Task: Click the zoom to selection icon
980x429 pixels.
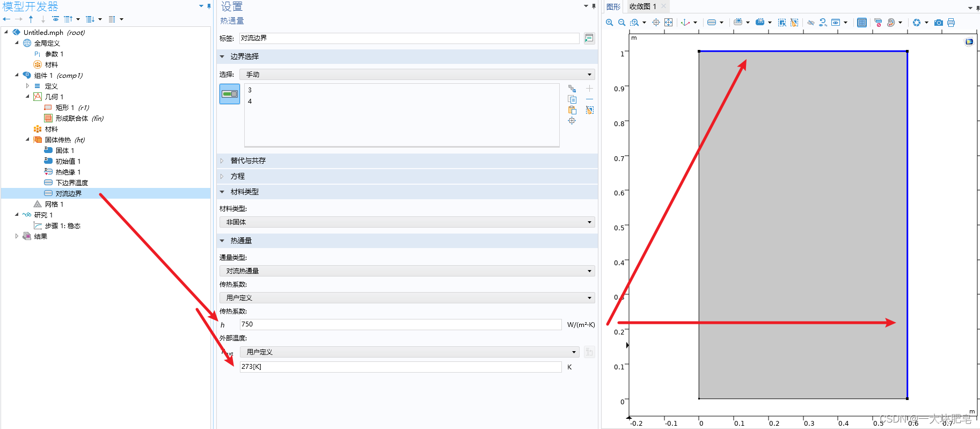Action: (x=572, y=121)
